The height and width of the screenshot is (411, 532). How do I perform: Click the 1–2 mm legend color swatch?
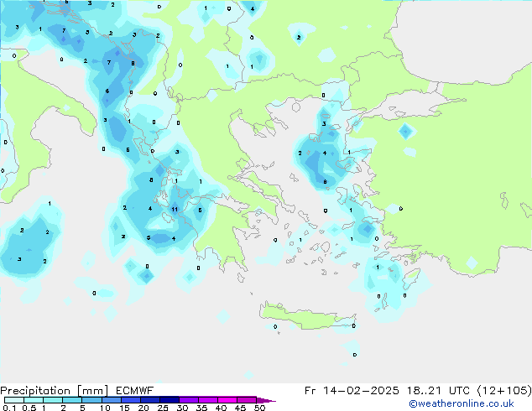pyautogui.click(x=53, y=400)
